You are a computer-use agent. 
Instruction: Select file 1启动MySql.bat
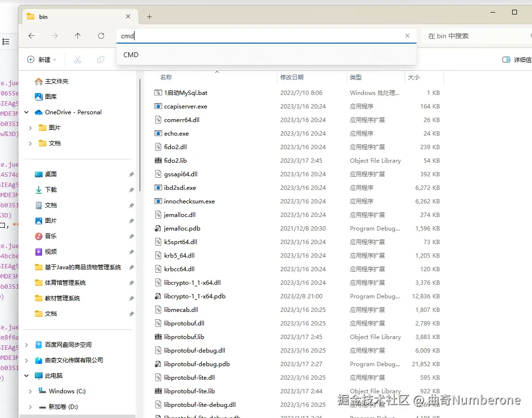[x=185, y=93]
